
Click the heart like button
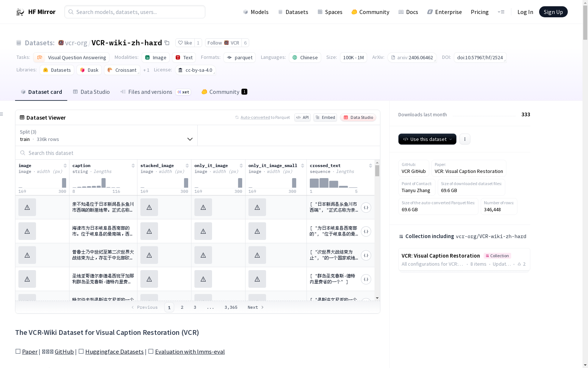click(x=185, y=43)
